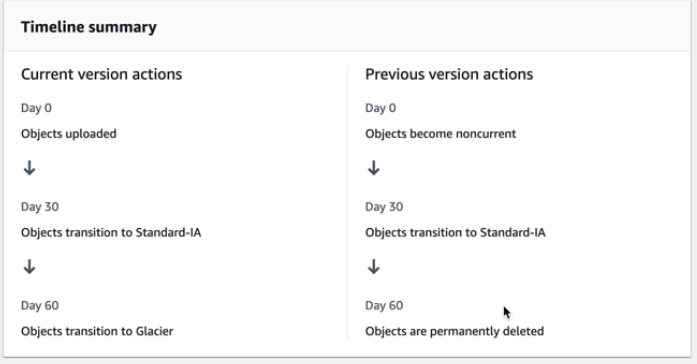Click Day 30 under Current version actions

click(x=40, y=207)
